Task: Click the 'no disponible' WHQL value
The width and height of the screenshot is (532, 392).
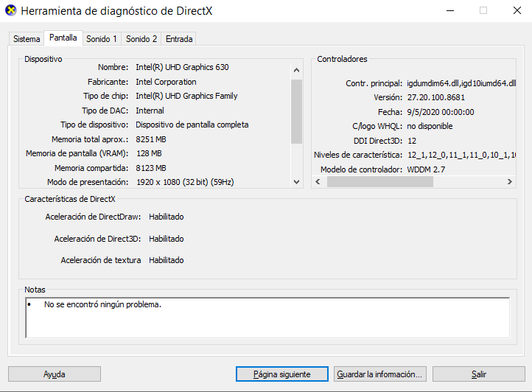Action: tap(430, 126)
